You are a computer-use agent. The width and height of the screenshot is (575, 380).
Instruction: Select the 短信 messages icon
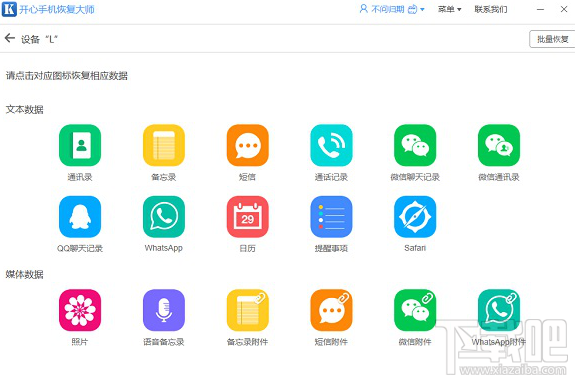[x=248, y=145]
